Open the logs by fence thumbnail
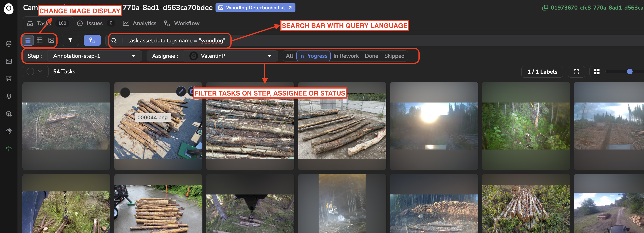644x233 pixels. click(342, 126)
